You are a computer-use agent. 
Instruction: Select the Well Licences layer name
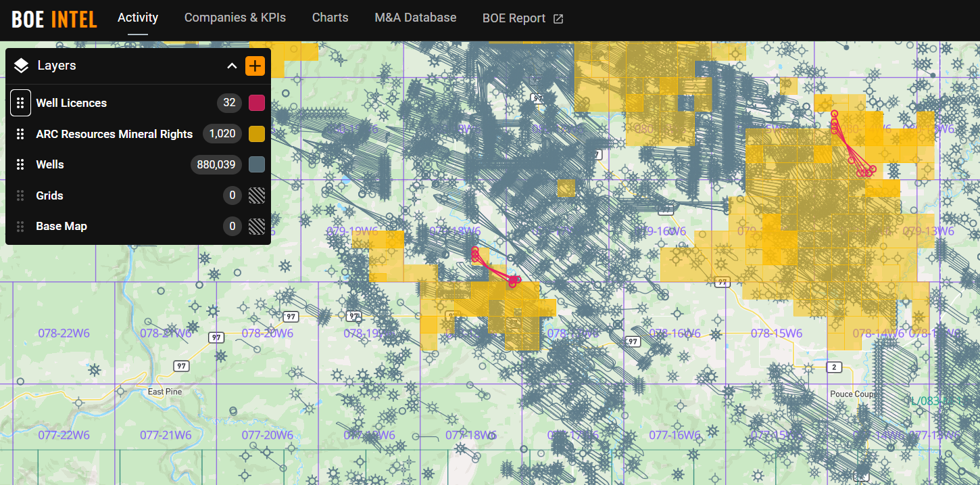pyautogui.click(x=71, y=103)
